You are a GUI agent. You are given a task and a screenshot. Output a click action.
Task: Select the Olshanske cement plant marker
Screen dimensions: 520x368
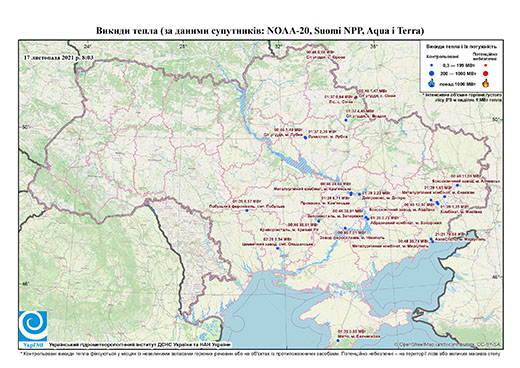[x=277, y=248]
